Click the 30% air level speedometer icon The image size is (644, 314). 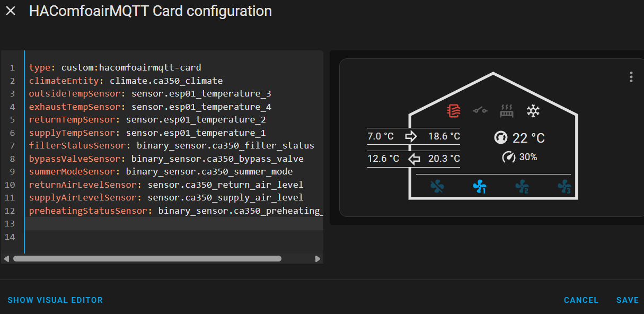(x=509, y=157)
